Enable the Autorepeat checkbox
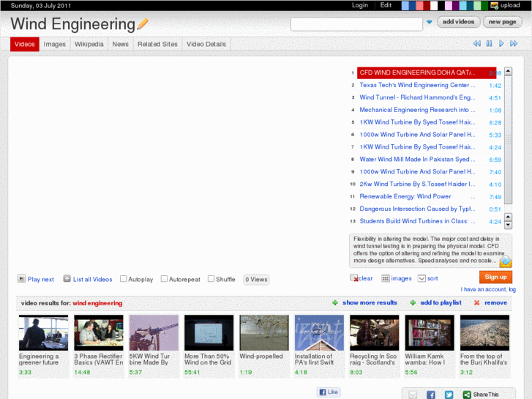 click(164, 279)
